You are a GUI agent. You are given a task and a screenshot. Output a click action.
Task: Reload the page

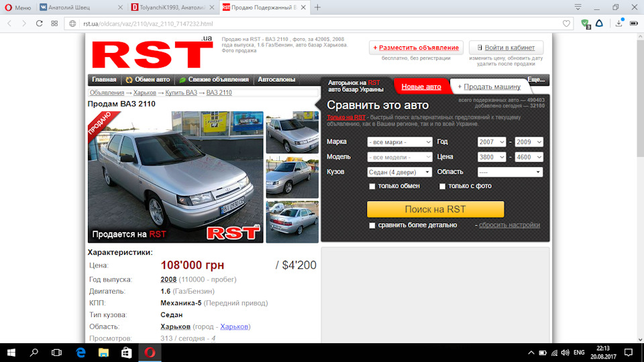(x=39, y=24)
